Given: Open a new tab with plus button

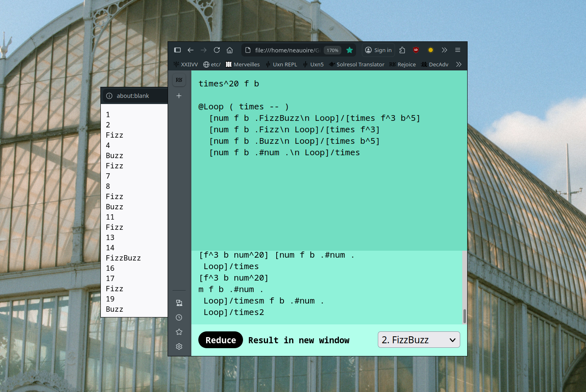Looking at the screenshot, I should point(179,95).
